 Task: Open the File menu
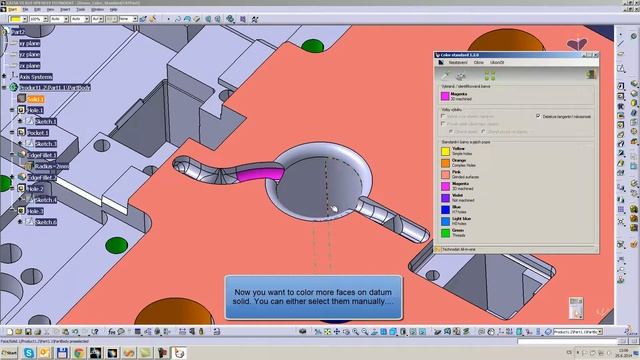pyautogui.click(x=25, y=9)
